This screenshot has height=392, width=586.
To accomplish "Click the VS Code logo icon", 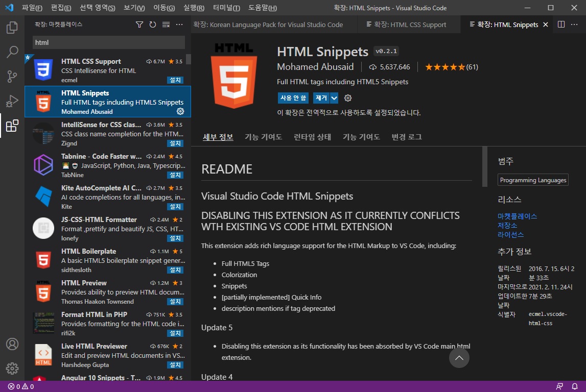I will click(9, 8).
